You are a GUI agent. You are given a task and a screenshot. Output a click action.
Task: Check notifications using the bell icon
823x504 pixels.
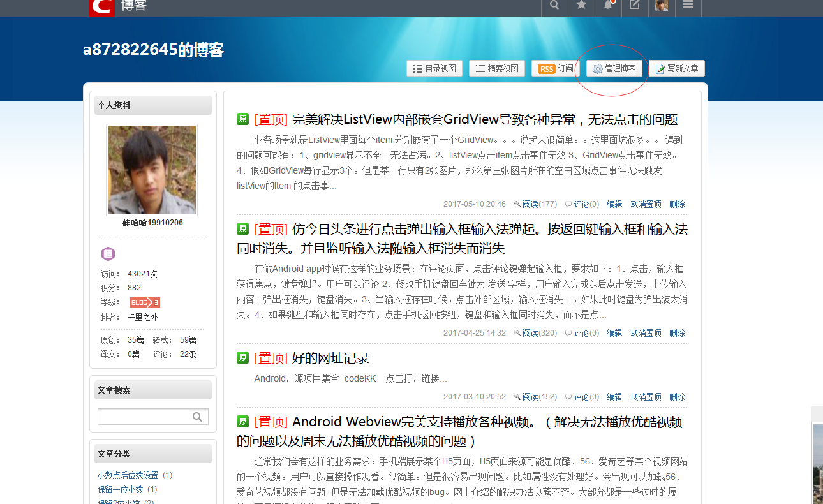(x=608, y=5)
